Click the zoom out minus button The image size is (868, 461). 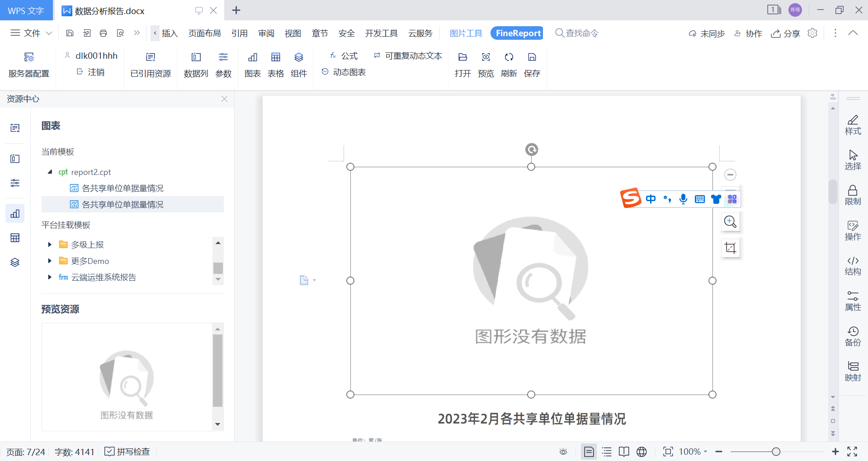[719, 452]
